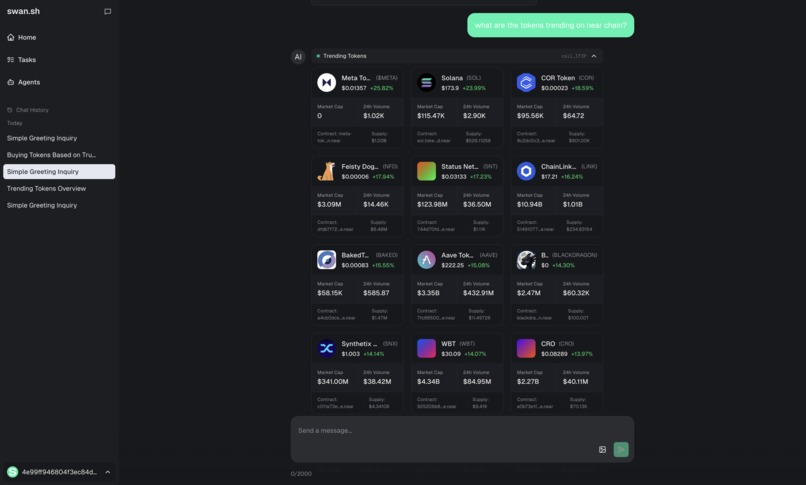Click the user message about near chain tokens
Image resolution: width=806 pixels, height=485 pixels.
pos(551,25)
